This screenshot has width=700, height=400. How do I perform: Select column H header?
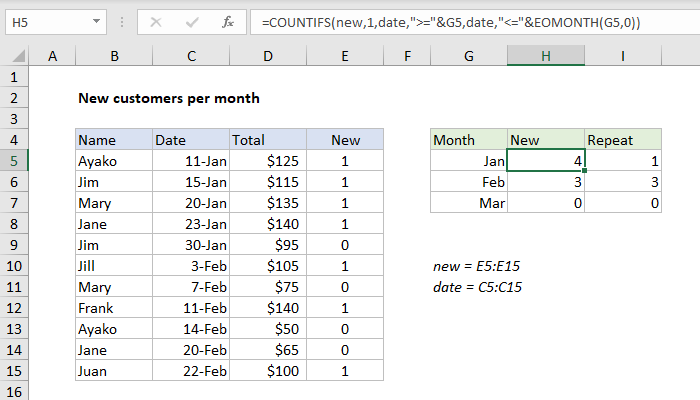pyautogui.click(x=546, y=58)
